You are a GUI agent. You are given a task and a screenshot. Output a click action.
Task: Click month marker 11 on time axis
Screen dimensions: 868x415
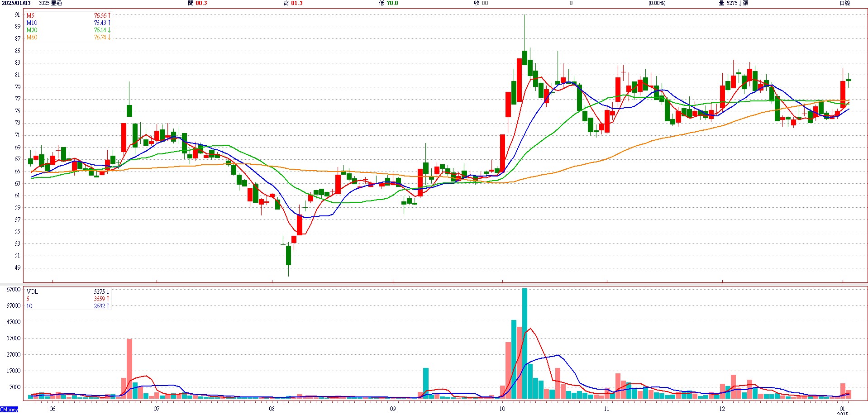[606, 409]
